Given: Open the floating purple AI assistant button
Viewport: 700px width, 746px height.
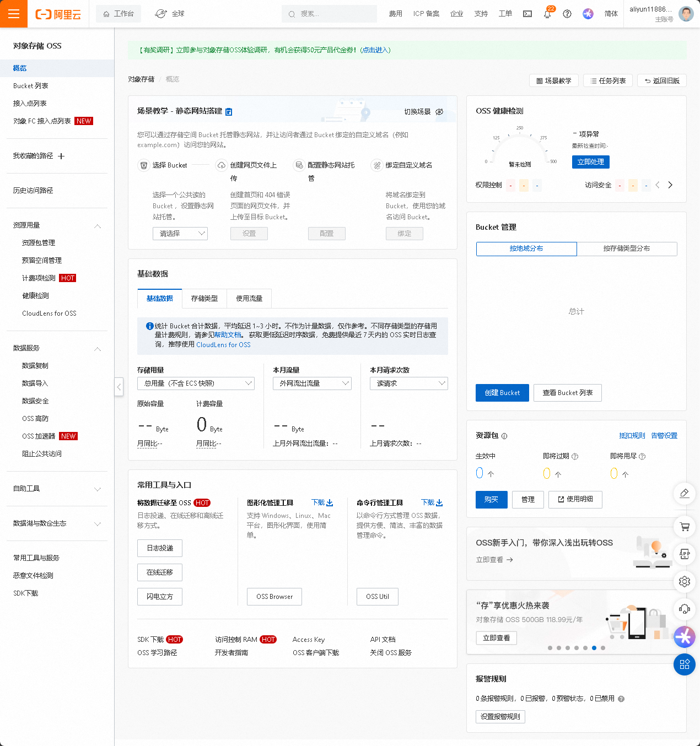Looking at the screenshot, I should [685, 637].
